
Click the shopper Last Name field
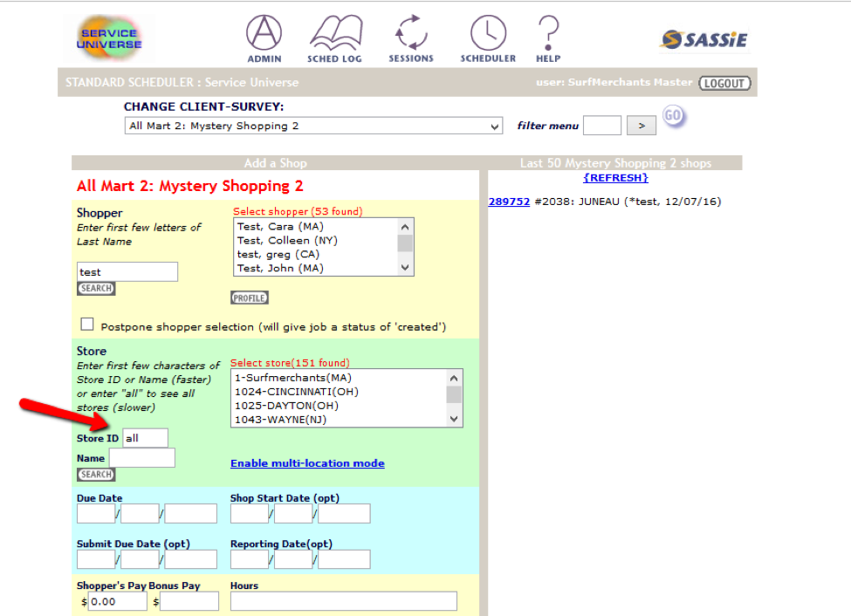point(127,272)
